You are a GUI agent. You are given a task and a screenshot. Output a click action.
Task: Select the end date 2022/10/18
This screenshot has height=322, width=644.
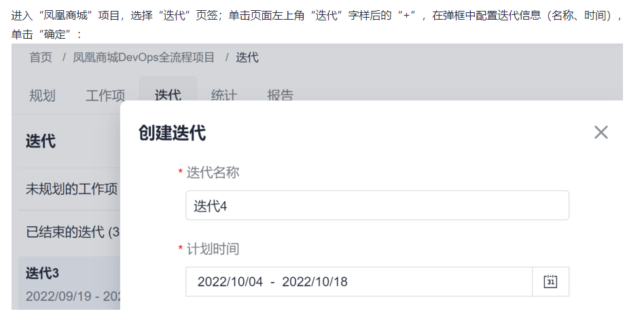[315, 281]
